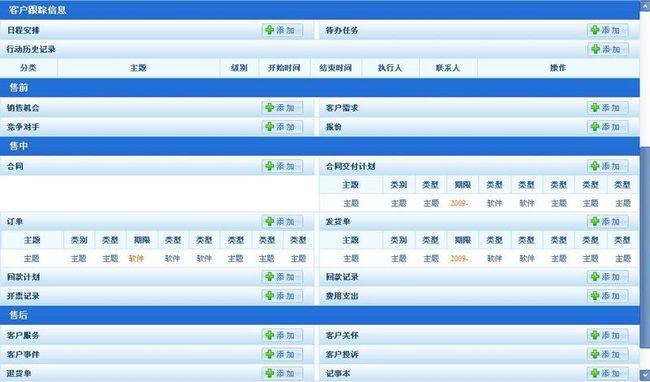Click the 级别 column header

click(x=239, y=68)
